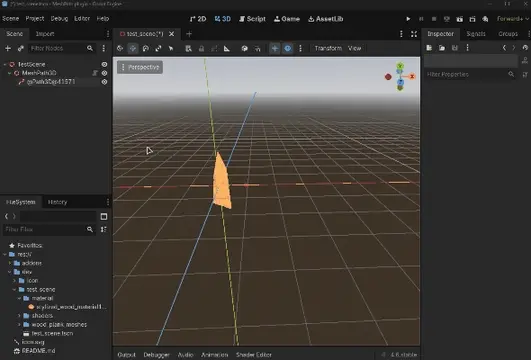The height and width of the screenshot is (360, 531).
Task: Open extra 3D viewport options dots menu
Action: click(300, 48)
